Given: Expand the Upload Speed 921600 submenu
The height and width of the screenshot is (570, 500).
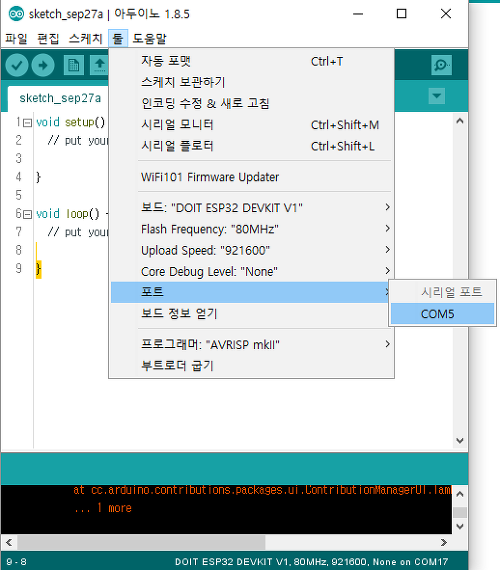Looking at the screenshot, I should 252,250.
